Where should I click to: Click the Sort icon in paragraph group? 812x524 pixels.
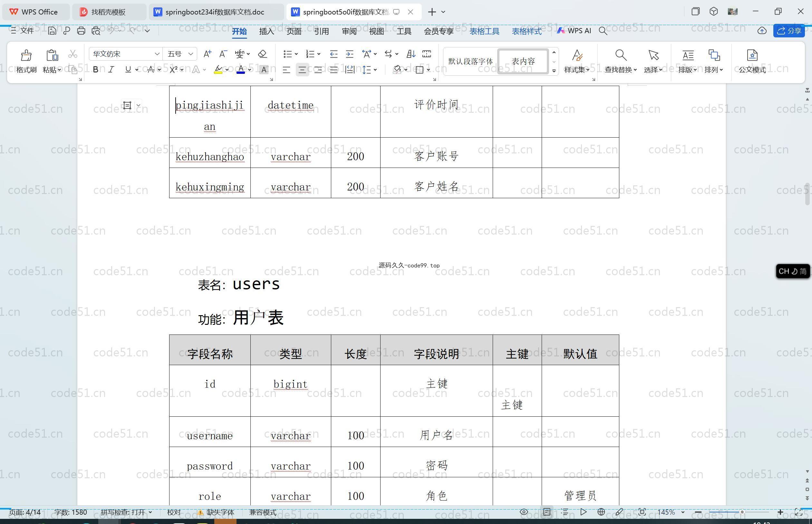(x=411, y=54)
